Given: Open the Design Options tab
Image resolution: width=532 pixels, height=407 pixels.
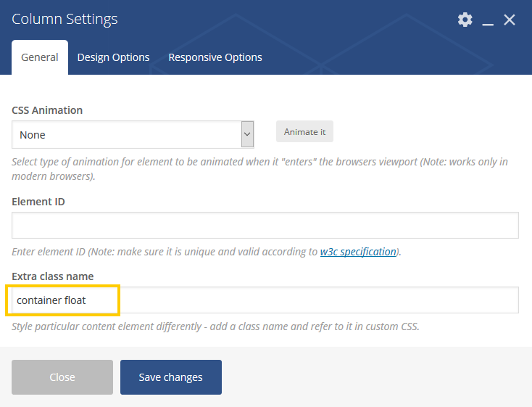Looking at the screenshot, I should pos(113,57).
